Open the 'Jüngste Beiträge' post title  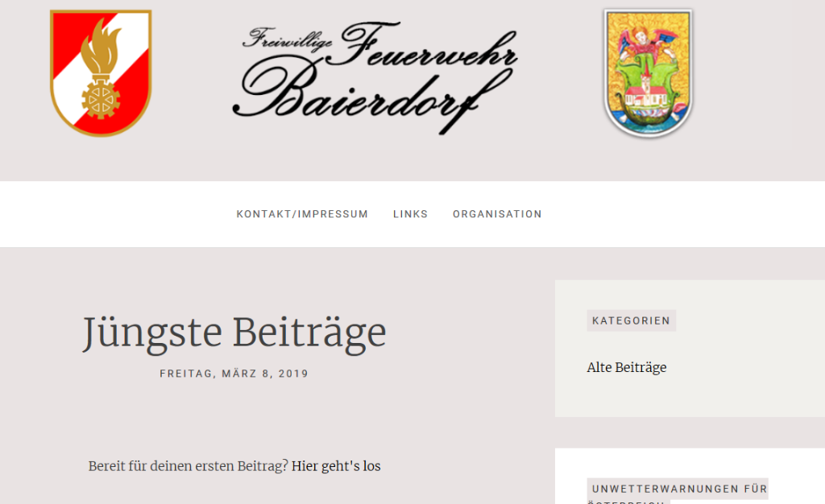tap(234, 333)
